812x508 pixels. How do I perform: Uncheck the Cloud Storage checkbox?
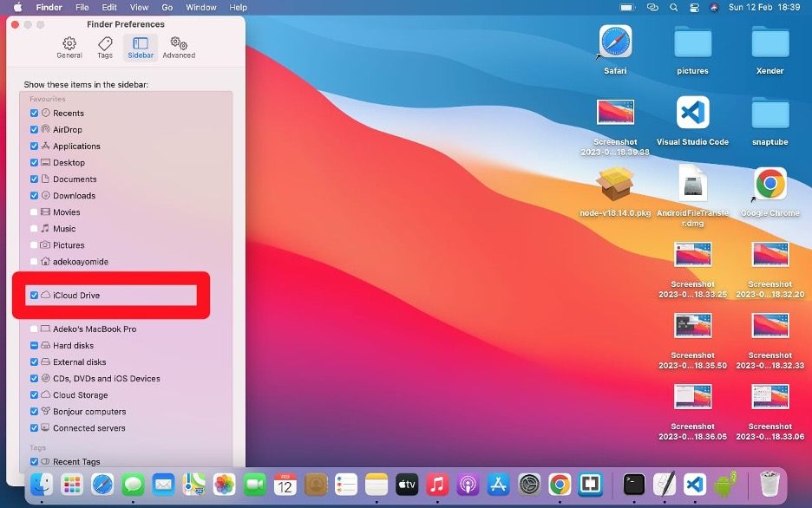click(34, 395)
